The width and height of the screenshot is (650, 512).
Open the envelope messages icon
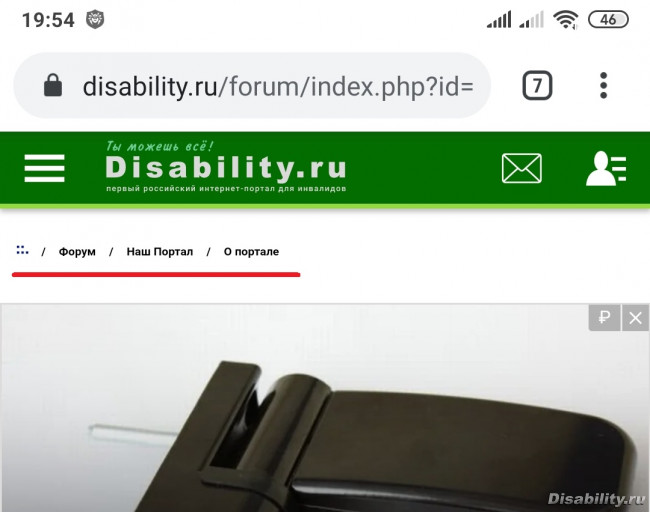521,168
